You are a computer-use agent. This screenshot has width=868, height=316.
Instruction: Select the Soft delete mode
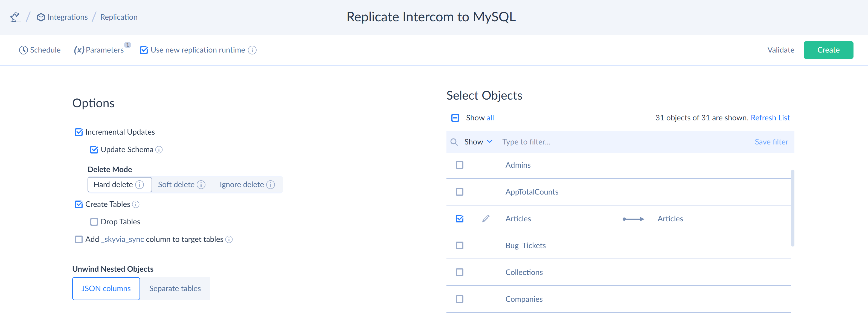(176, 185)
